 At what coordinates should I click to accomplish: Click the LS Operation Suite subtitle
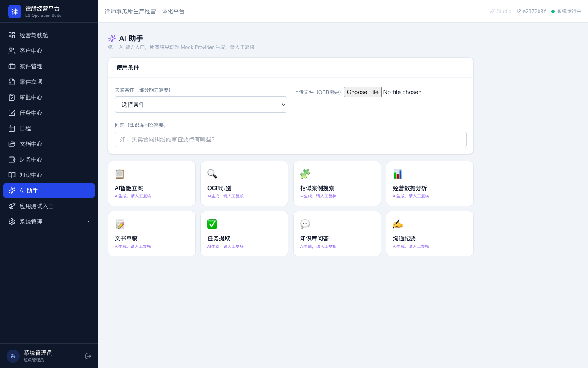tap(43, 16)
